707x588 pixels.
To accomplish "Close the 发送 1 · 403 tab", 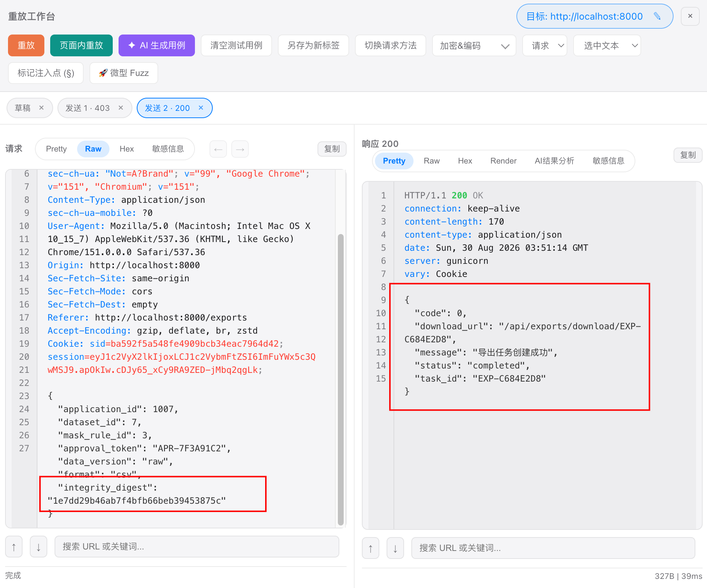I will pos(121,108).
